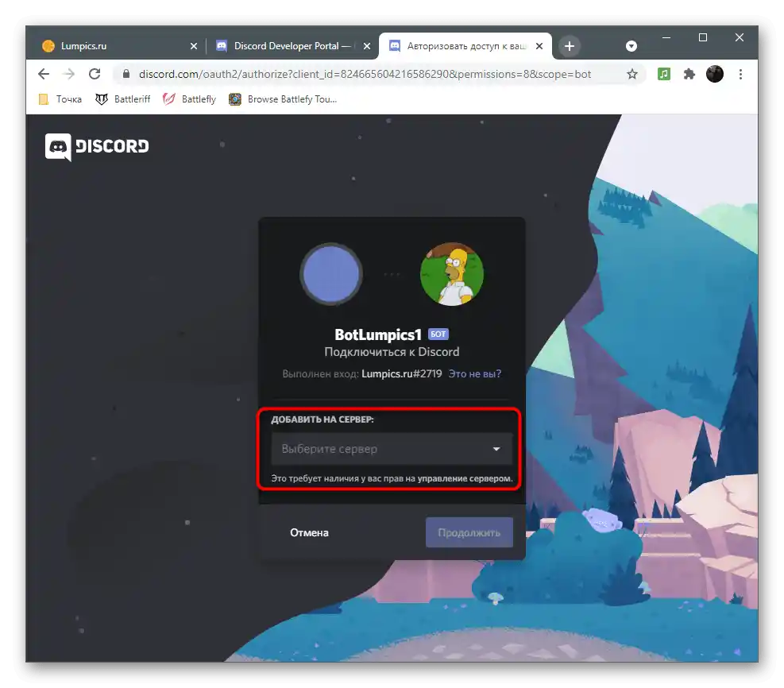The width and height of the screenshot is (784, 688).
Task: Click the управление сервером text
Action: tap(465, 478)
